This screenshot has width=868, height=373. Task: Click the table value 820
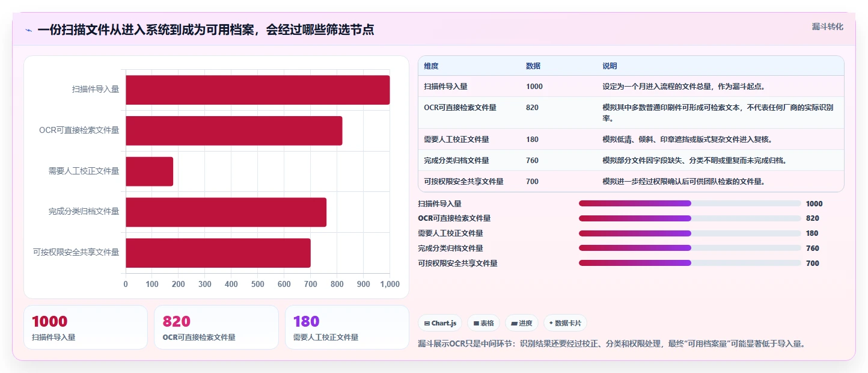coord(533,108)
